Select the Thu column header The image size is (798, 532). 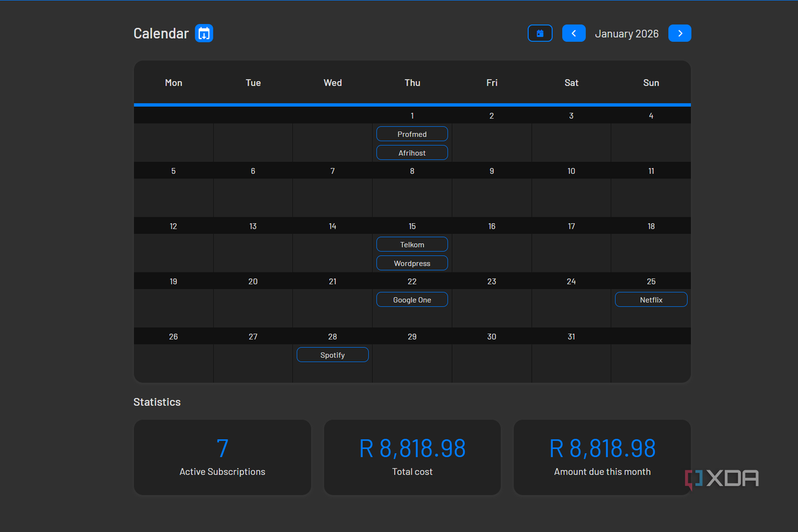(x=412, y=83)
